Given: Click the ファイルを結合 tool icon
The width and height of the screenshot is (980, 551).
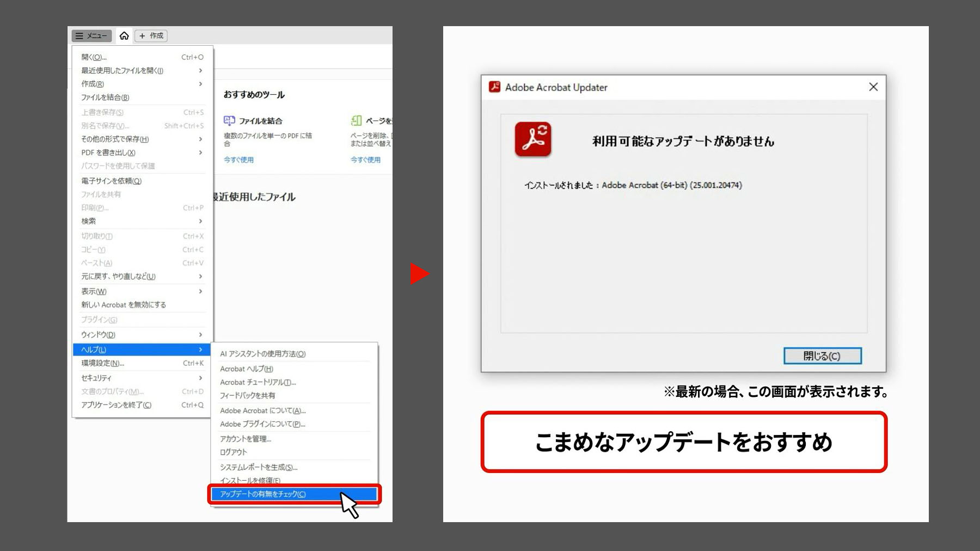Looking at the screenshot, I should (229, 120).
